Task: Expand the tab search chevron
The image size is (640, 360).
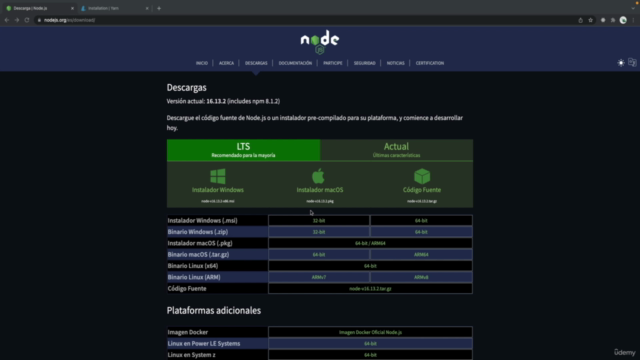Action: [x=633, y=8]
